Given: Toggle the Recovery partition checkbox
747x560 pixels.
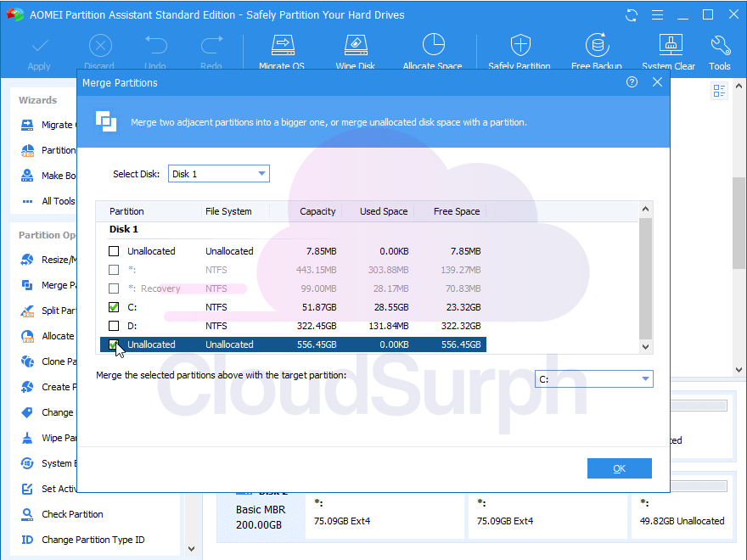Looking at the screenshot, I should (114, 288).
